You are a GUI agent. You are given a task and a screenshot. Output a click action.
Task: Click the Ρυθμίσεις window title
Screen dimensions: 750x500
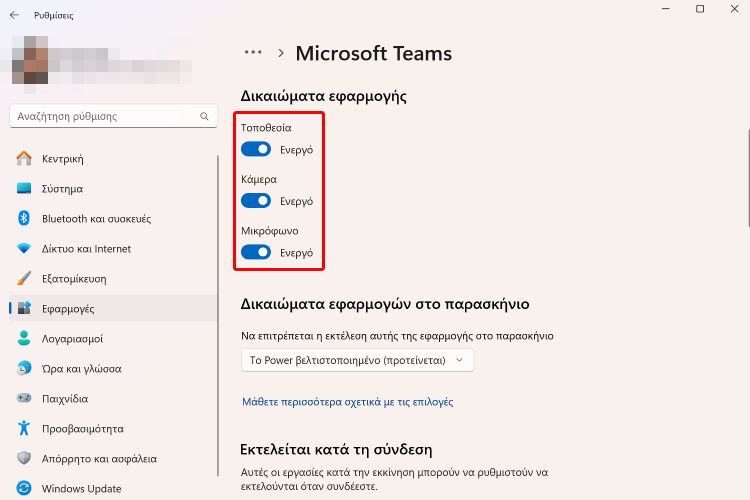[54, 15]
